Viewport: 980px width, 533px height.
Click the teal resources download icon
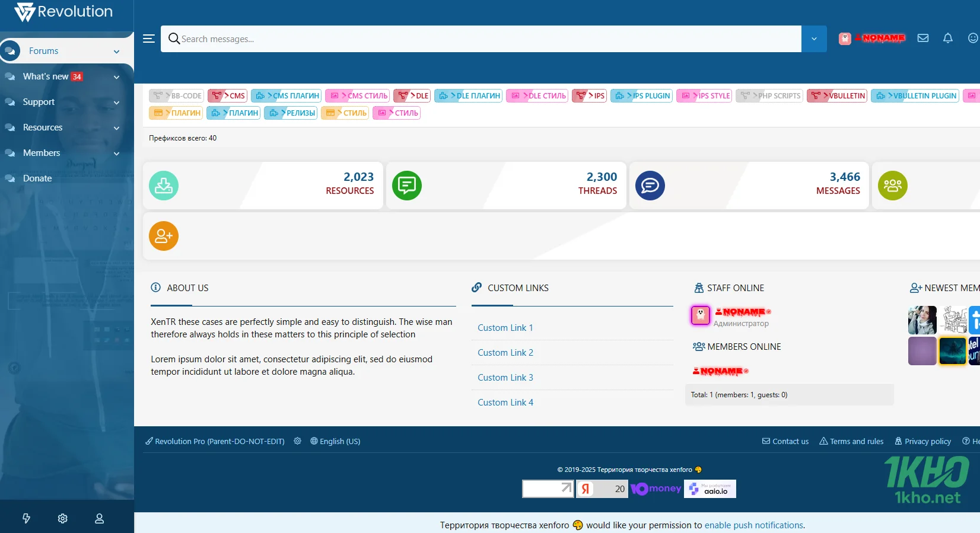pyautogui.click(x=164, y=186)
